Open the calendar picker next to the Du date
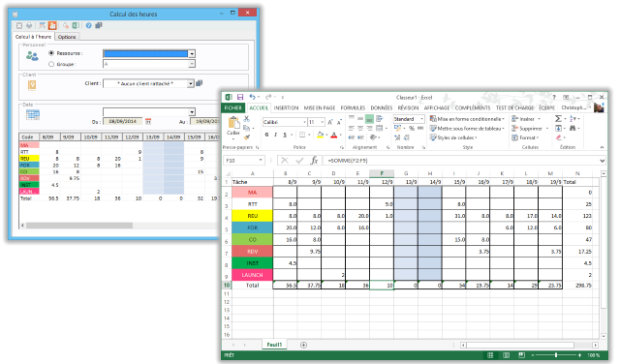The width and height of the screenshot is (620, 364). coord(148,121)
